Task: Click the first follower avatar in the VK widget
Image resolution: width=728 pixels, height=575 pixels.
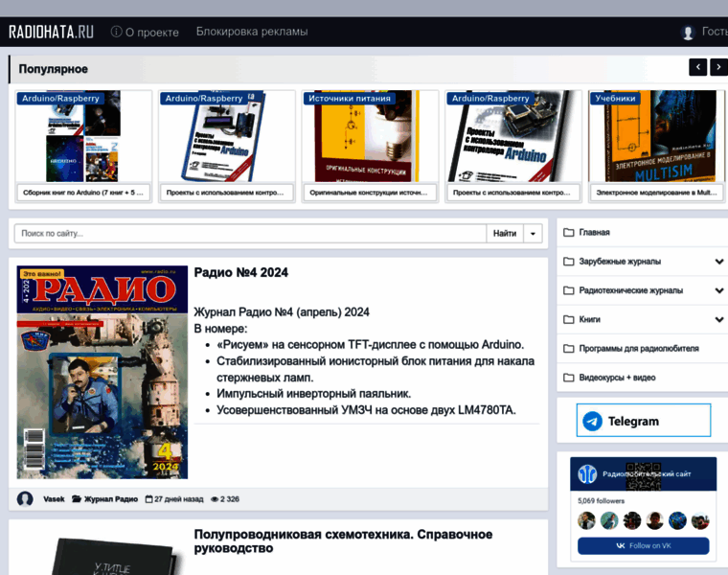Action: (x=586, y=520)
